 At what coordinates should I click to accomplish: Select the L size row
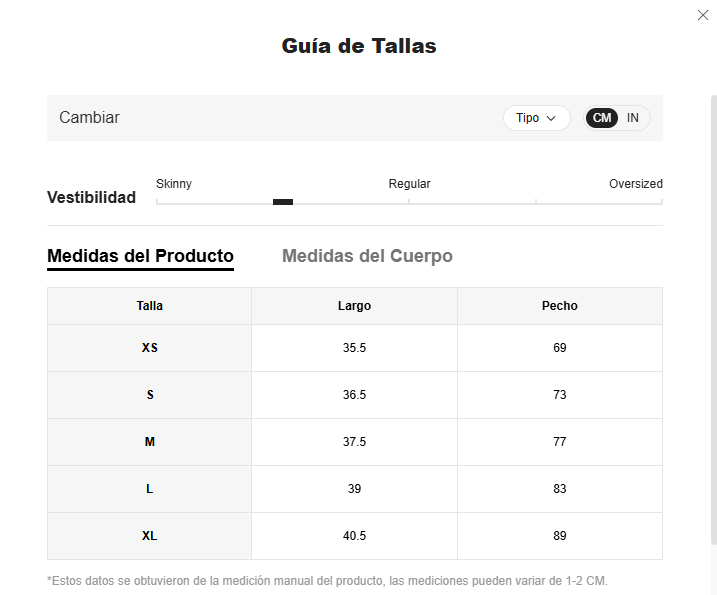pos(355,489)
